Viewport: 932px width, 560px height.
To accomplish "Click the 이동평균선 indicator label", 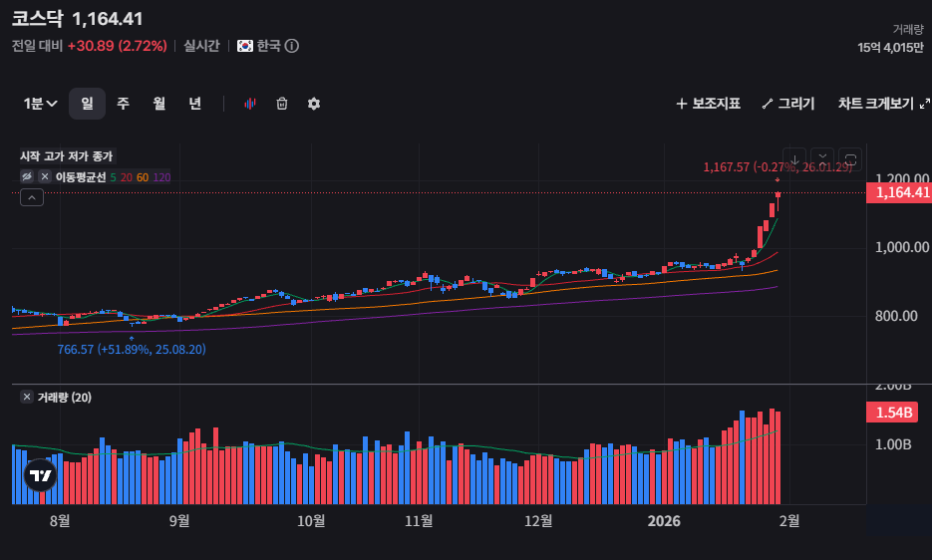I will pyautogui.click(x=81, y=177).
